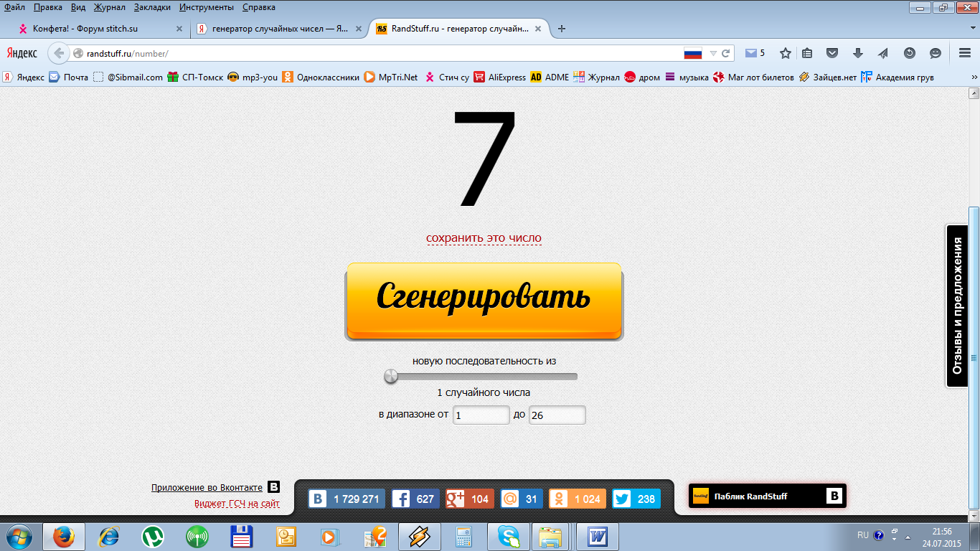Open the Виджет ГСЧ на сайт link
This screenshot has width=980, height=551.
point(237,504)
